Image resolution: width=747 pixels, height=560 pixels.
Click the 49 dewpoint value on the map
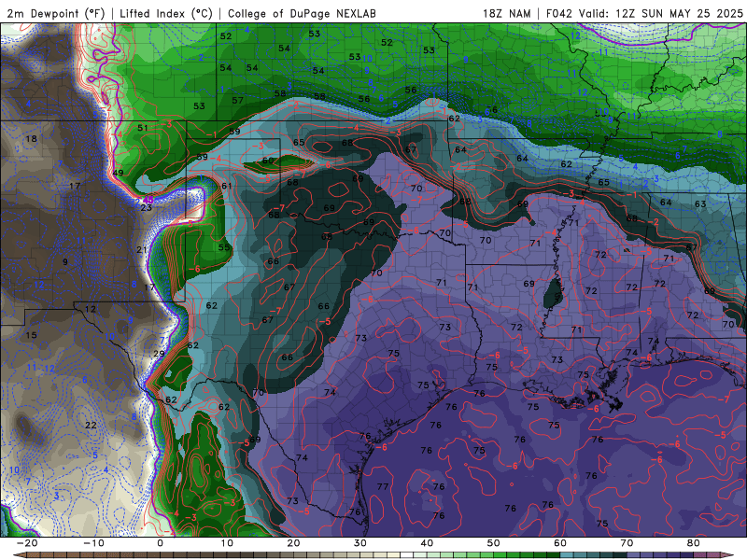[118, 173]
